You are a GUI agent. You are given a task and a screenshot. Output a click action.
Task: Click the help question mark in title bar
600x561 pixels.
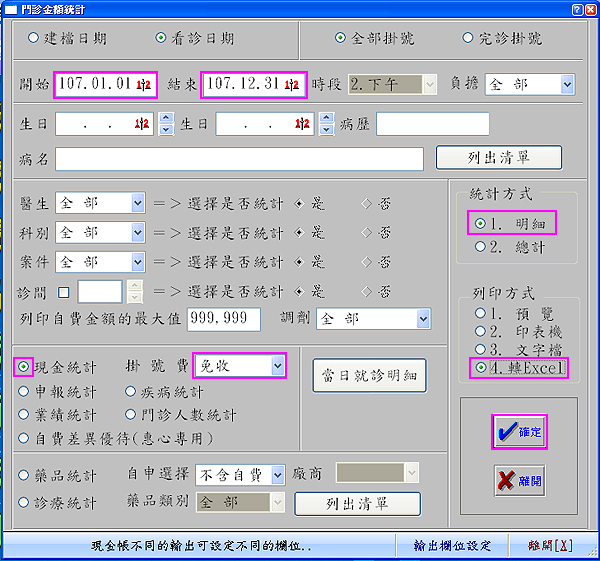point(577,9)
